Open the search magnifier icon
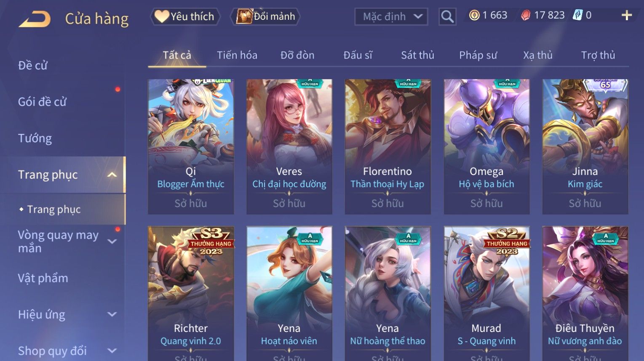The image size is (644, 361). [447, 17]
